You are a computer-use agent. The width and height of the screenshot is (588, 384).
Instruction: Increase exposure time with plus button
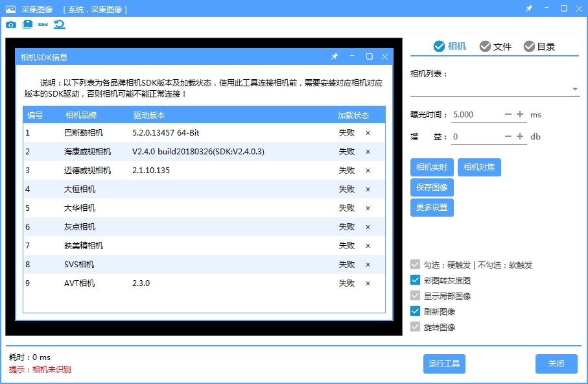click(520, 114)
